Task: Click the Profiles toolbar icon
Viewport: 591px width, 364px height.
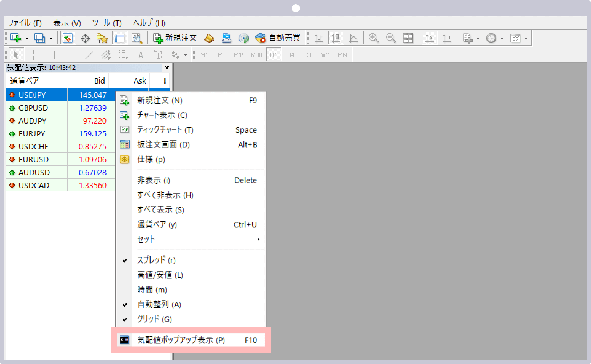Action: coord(39,38)
